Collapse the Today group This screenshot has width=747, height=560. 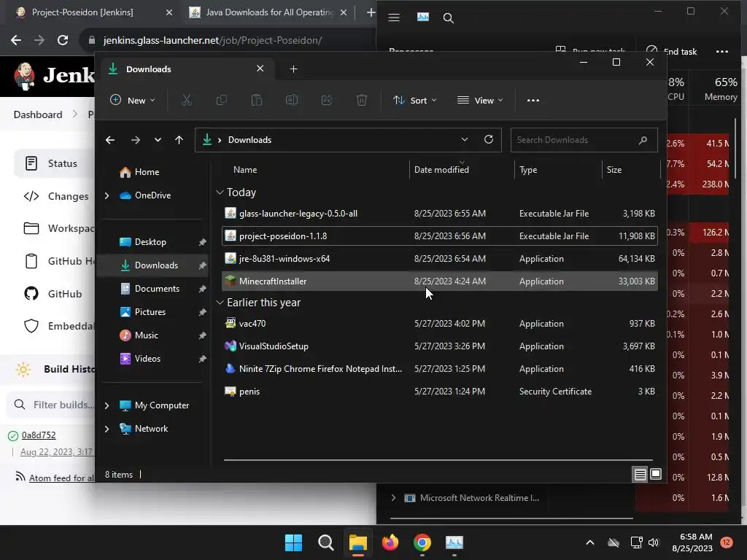click(x=220, y=192)
